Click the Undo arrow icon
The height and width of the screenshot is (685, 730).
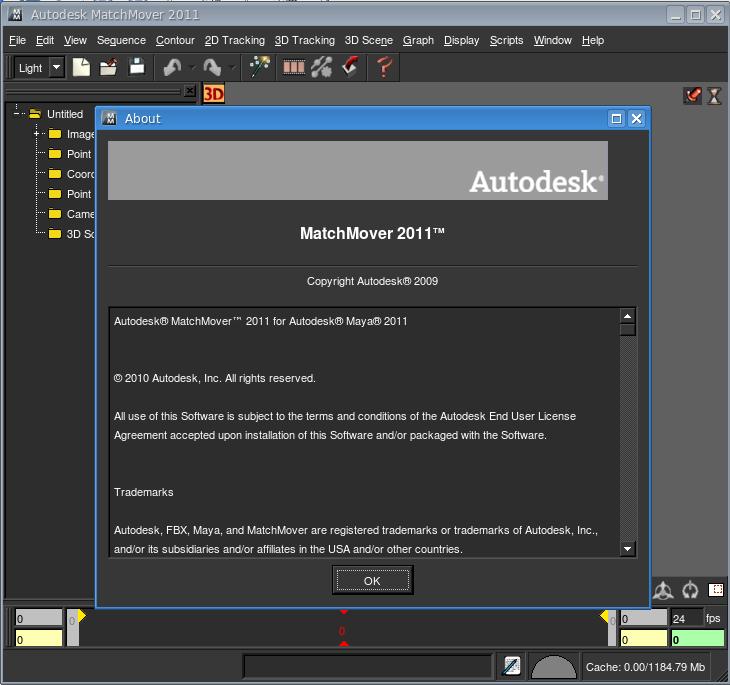click(173, 68)
